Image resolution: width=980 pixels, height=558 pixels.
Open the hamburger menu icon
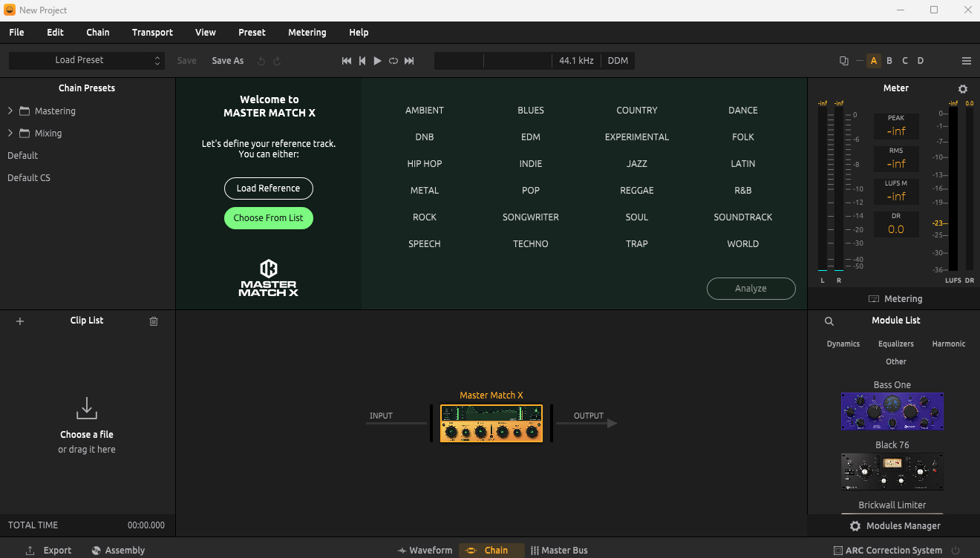click(967, 61)
